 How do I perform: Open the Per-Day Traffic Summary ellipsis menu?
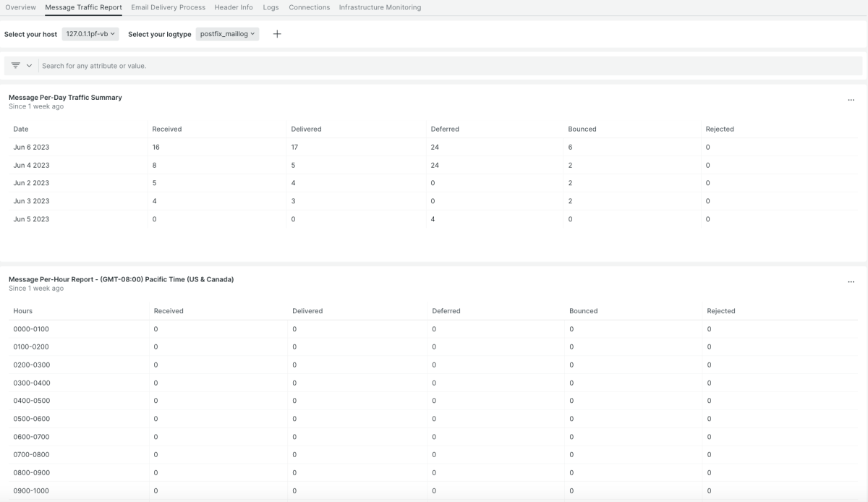coord(851,101)
